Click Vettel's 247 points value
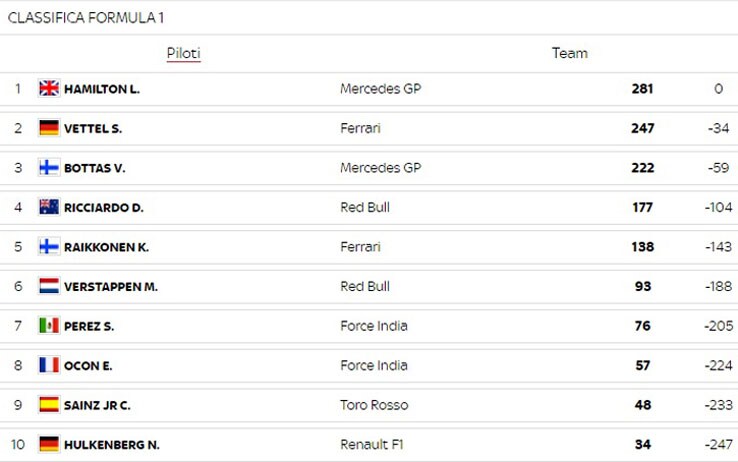The image size is (738, 462). point(642,128)
